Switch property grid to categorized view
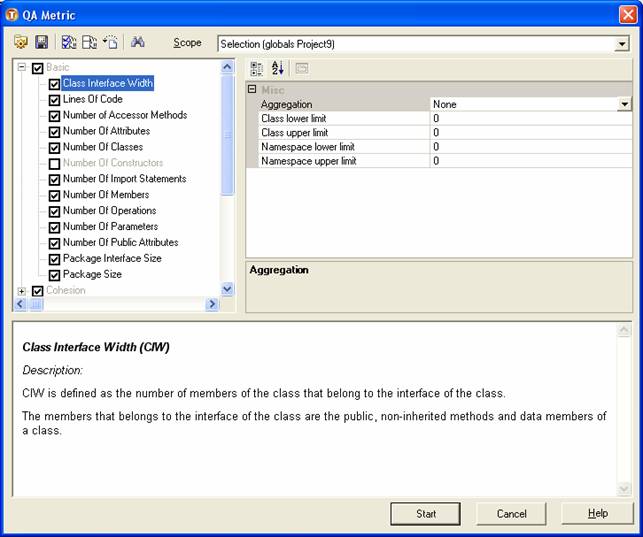The width and height of the screenshot is (643, 537). click(256, 68)
